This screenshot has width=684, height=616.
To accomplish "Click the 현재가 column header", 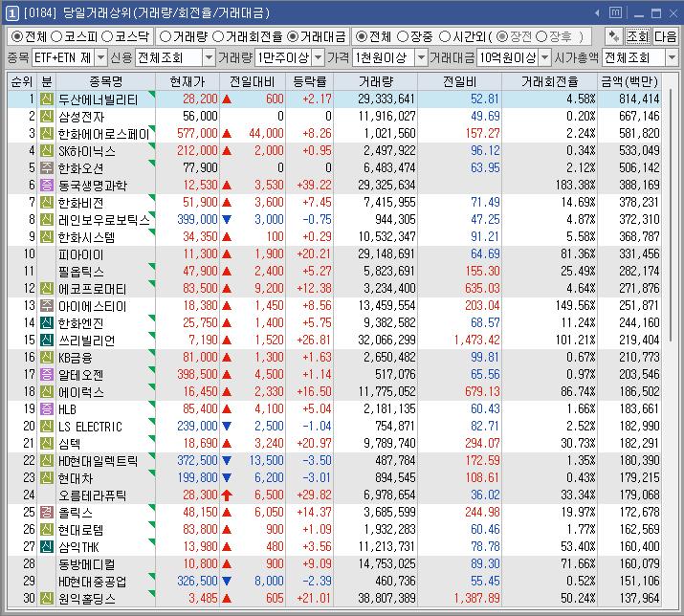I will click(188, 81).
